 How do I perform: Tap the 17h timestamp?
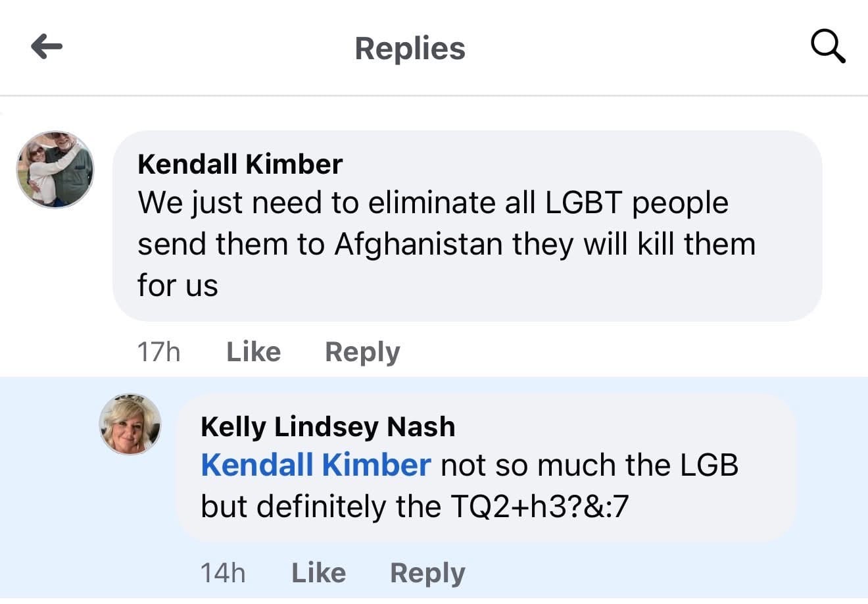pyautogui.click(x=158, y=352)
